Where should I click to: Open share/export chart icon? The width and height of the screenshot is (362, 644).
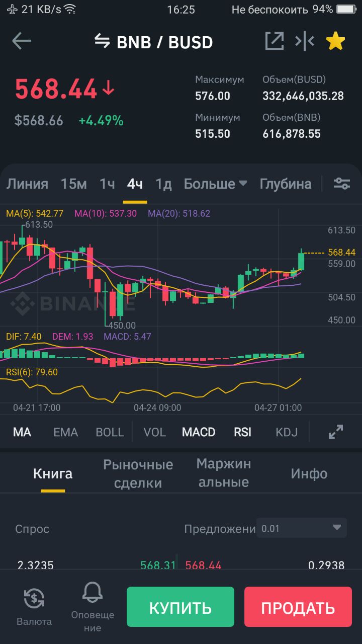(275, 41)
